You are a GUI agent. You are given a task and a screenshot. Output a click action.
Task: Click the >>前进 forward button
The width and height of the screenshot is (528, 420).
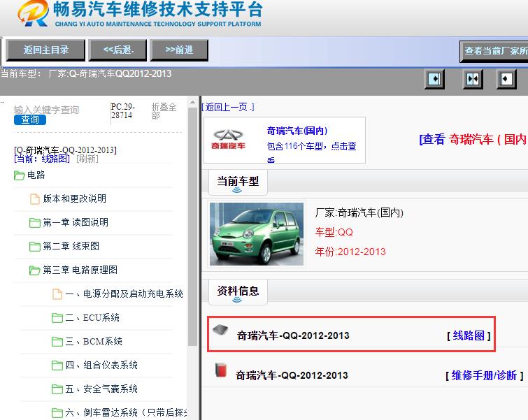point(179,50)
